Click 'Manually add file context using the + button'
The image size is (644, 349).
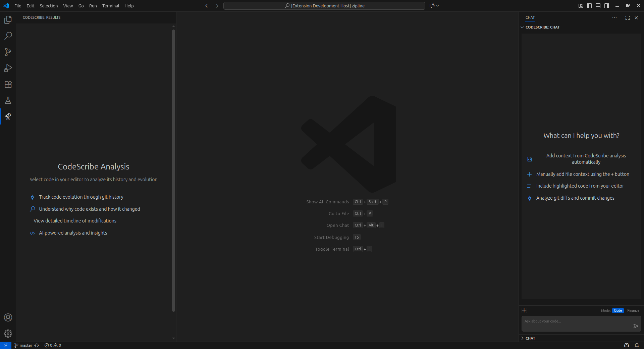[583, 174]
